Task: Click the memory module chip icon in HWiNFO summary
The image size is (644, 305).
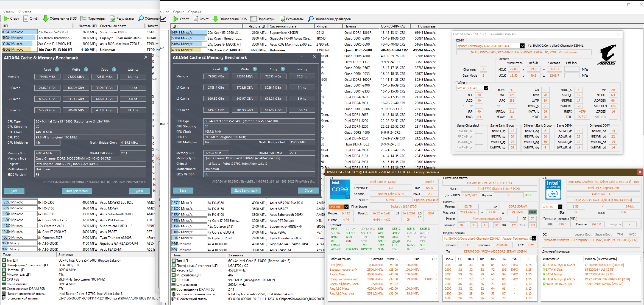Action: click(532, 212)
